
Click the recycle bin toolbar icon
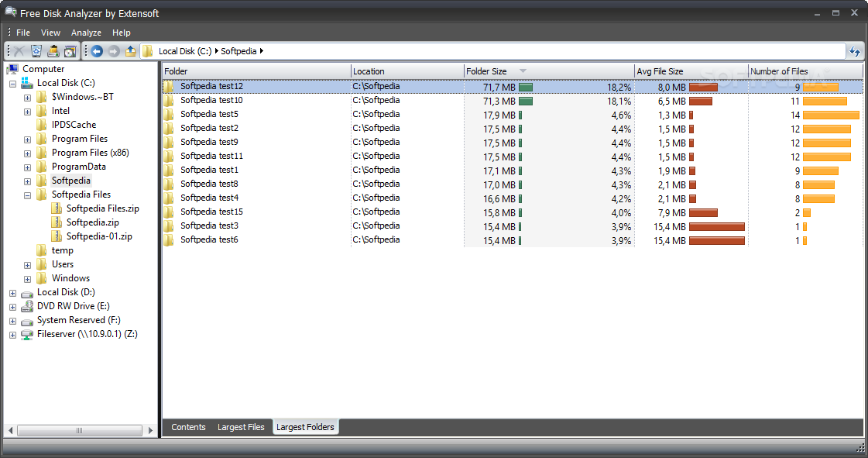36,51
